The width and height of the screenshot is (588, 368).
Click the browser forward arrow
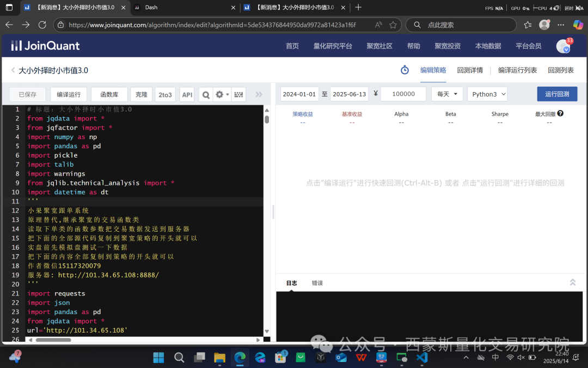pyautogui.click(x=26, y=25)
